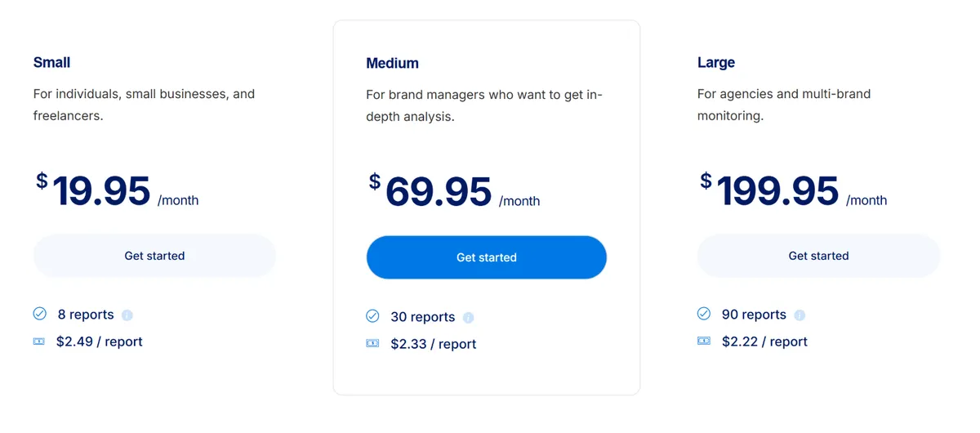Viewport: 980px width, 433px height.
Task: Get started with the Medium plan
Action: tap(487, 257)
